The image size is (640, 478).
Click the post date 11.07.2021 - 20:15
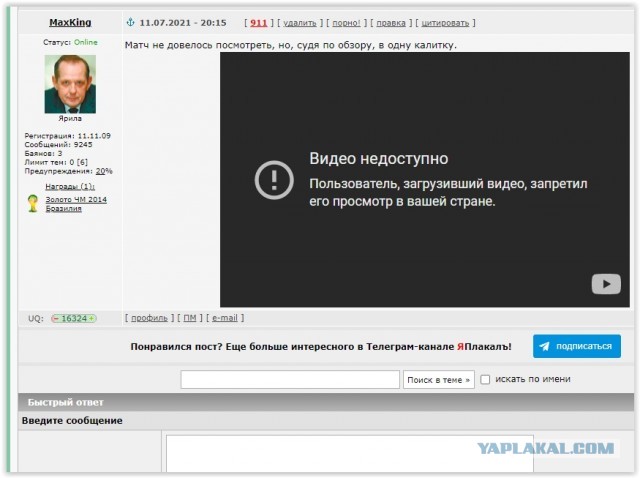coord(183,23)
